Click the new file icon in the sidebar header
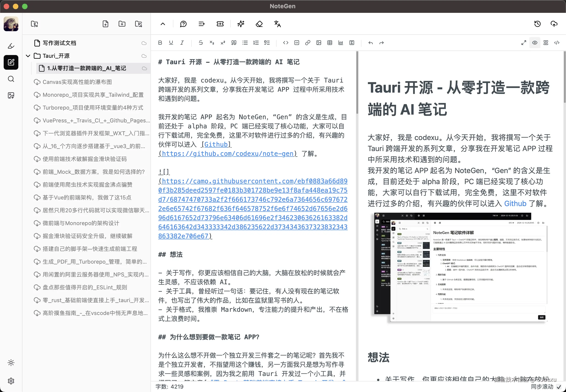Viewport: 566px width, 392px height. 105,24
